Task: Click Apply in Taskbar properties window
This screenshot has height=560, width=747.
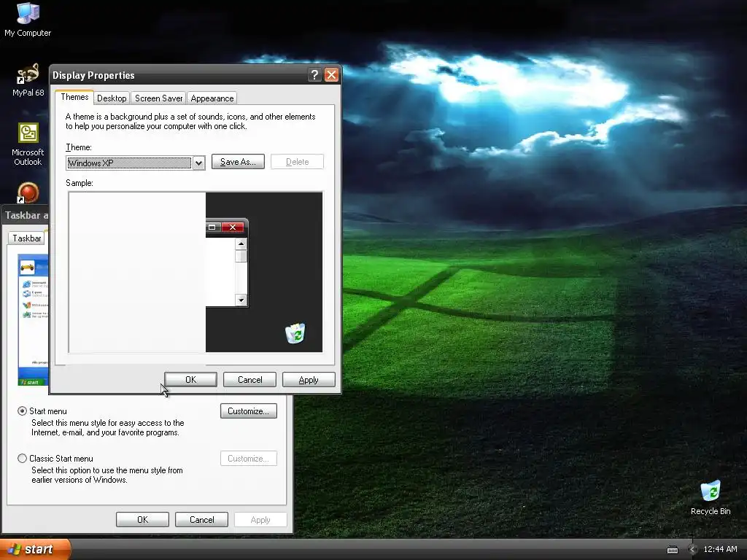Action: (260, 519)
